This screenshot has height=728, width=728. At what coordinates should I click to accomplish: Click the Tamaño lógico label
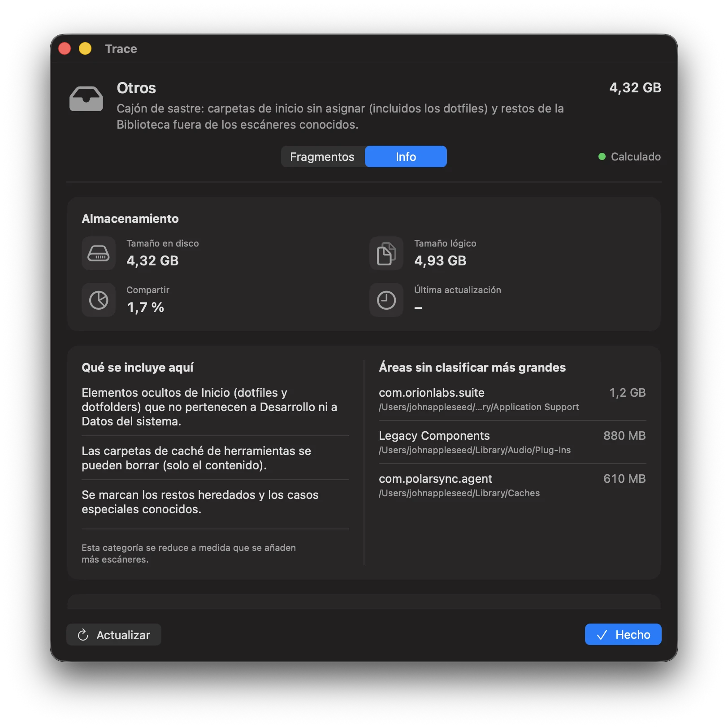click(445, 243)
